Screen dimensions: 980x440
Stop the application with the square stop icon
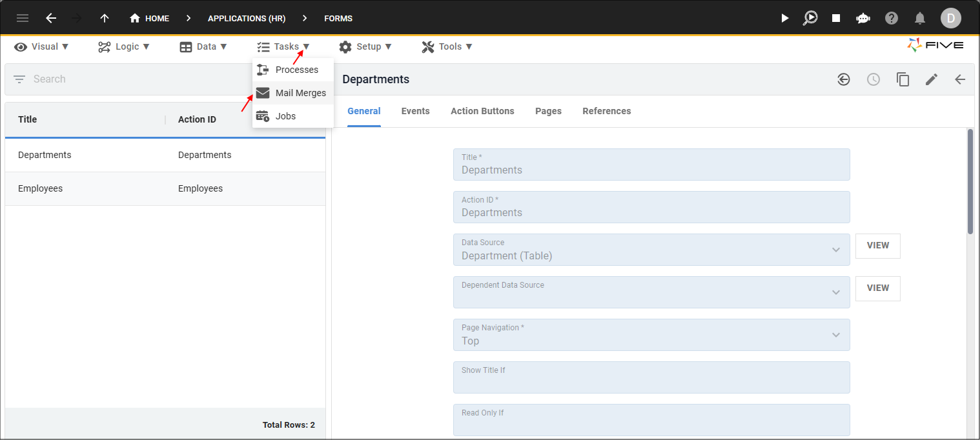point(836,18)
